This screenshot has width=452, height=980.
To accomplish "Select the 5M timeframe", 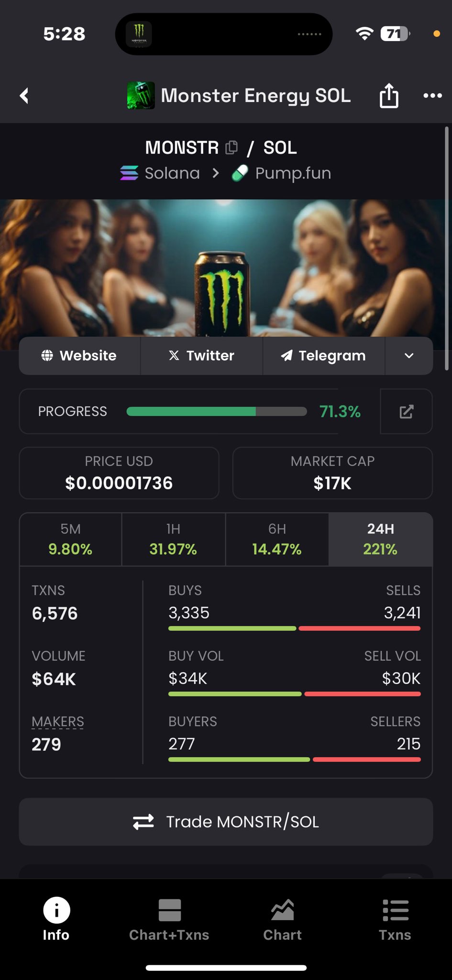I will [x=70, y=539].
